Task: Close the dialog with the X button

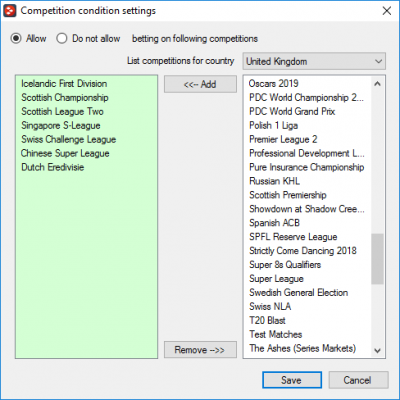Action: [x=387, y=11]
